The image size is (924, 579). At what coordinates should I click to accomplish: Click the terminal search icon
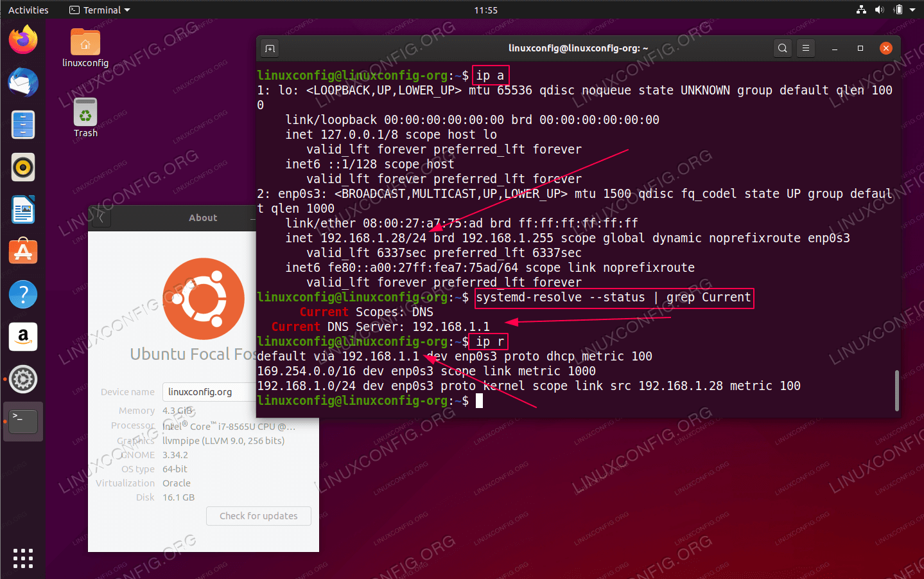[x=782, y=48]
